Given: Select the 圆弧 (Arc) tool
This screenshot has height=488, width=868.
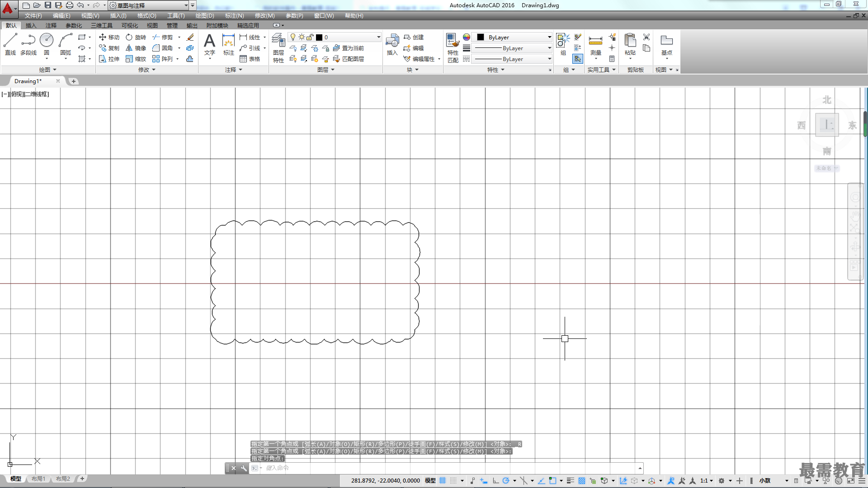Looking at the screenshot, I should [x=66, y=44].
